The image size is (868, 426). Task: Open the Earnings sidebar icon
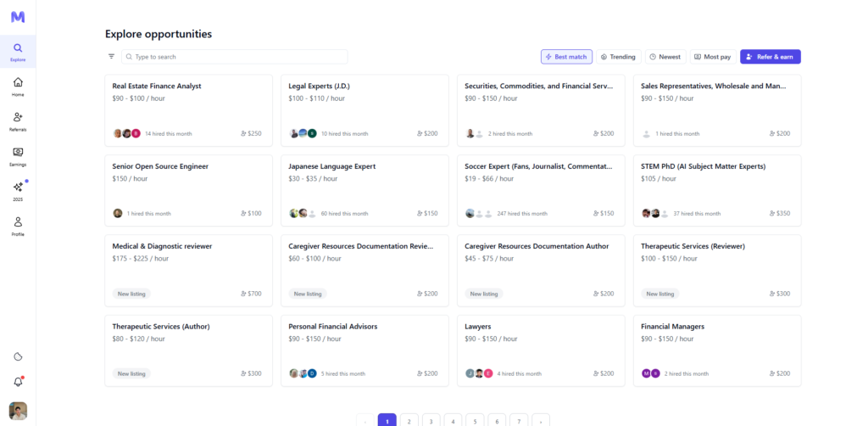18,155
